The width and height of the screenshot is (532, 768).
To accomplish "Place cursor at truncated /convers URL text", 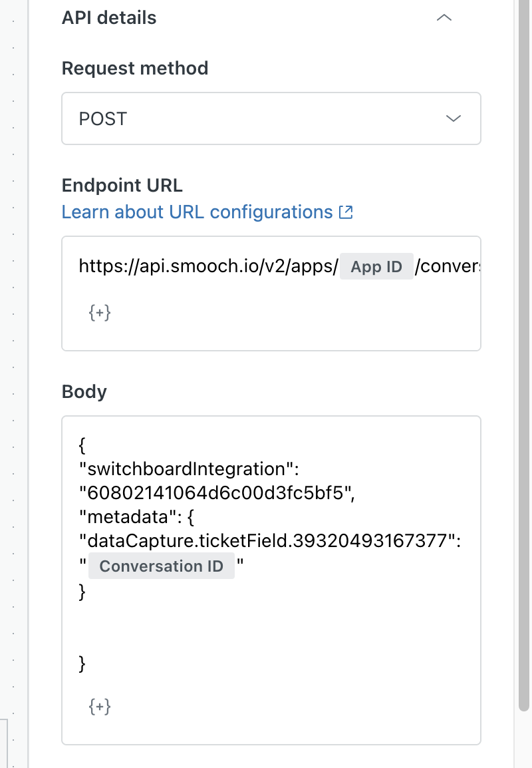I will pyautogui.click(x=447, y=267).
